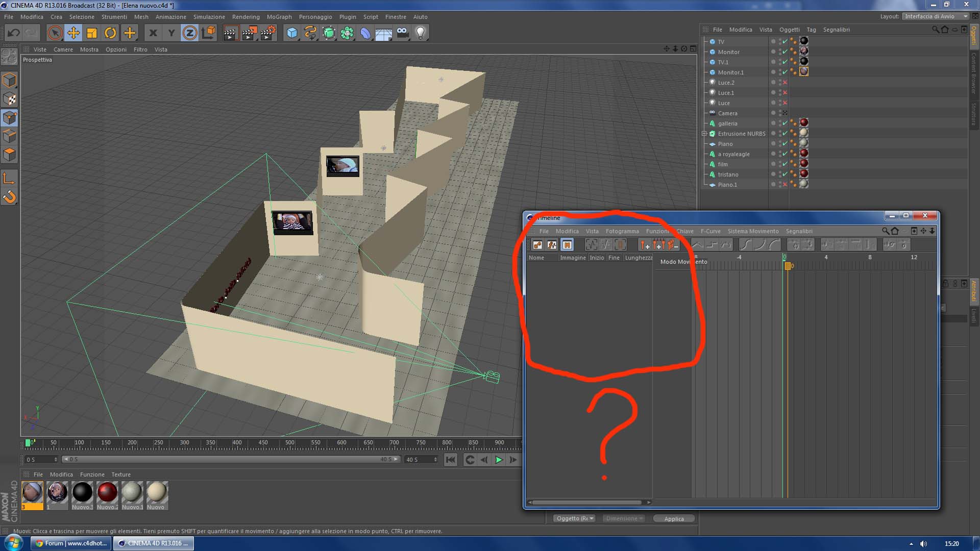The width and height of the screenshot is (980, 551).
Task: Open the Render Settings clapperboard icon
Action: coord(268,33)
